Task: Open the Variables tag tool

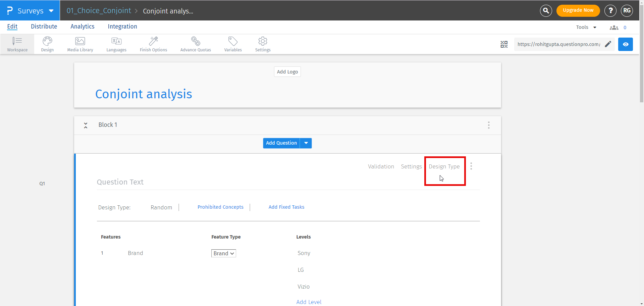Action: (233, 44)
